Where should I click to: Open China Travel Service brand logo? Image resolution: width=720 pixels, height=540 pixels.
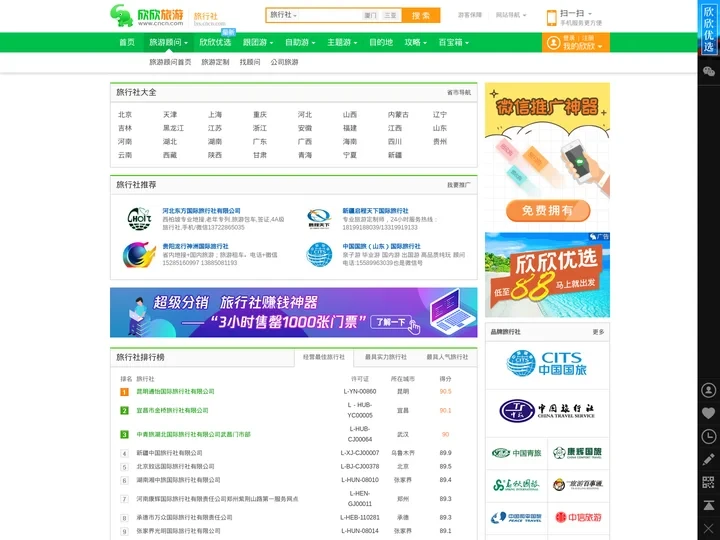[547, 411]
